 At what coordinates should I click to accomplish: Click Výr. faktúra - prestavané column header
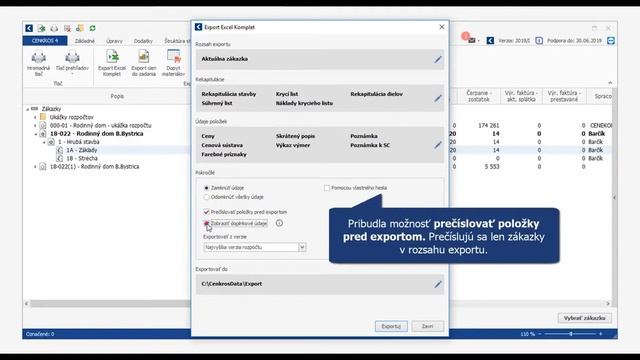tap(564, 96)
